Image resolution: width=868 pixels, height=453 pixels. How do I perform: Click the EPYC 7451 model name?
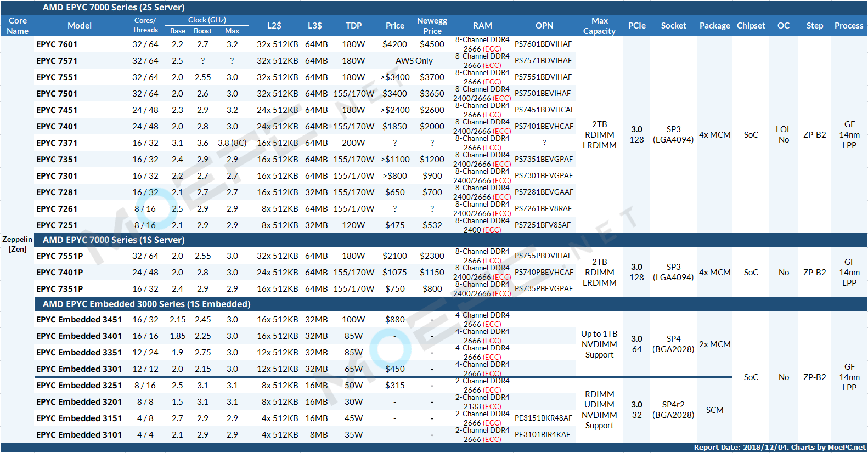click(57, 110)
